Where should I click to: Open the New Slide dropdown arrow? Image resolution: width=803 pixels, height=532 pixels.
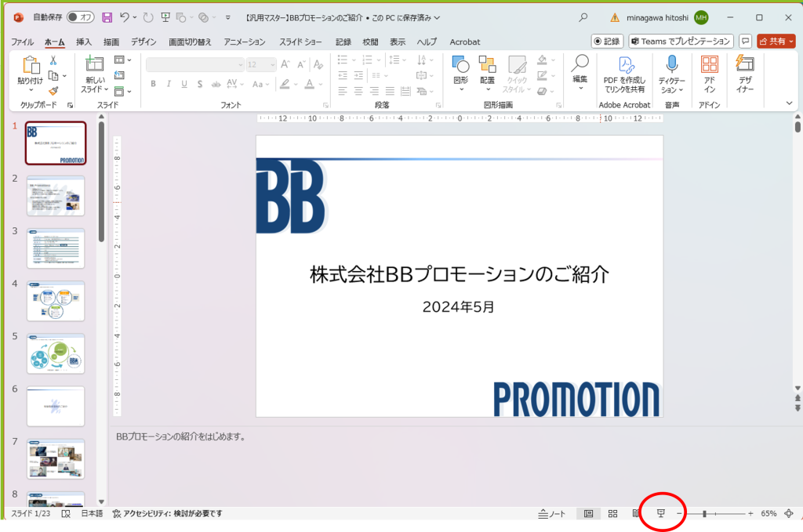coord(96,90)
